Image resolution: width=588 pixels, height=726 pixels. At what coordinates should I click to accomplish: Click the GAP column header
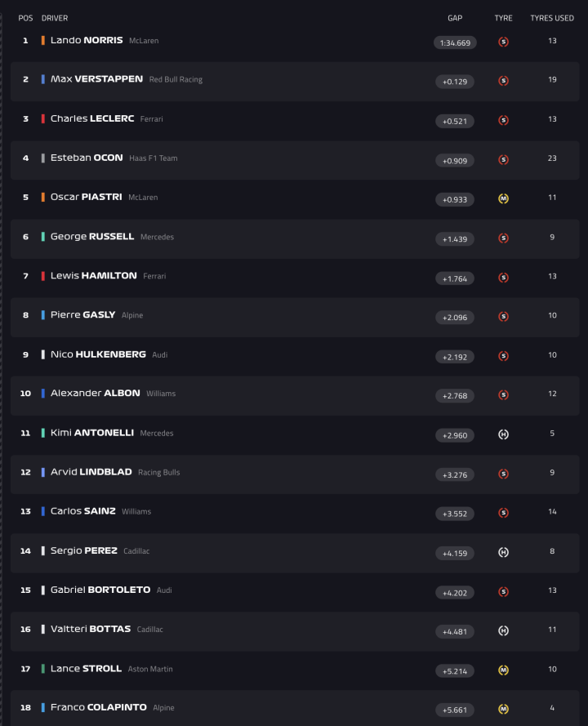[x=455, y=18]
